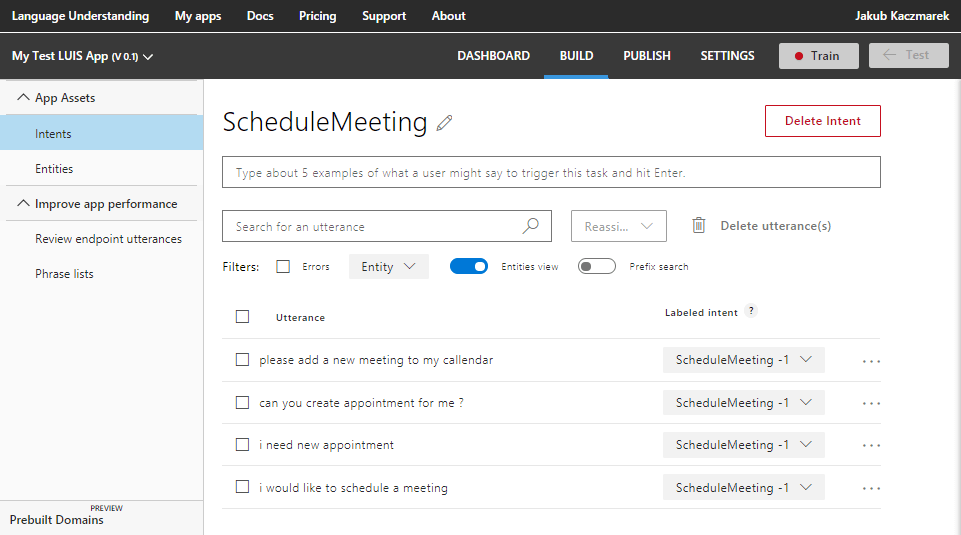Open the SETTINGS tab

pos(727,56)
